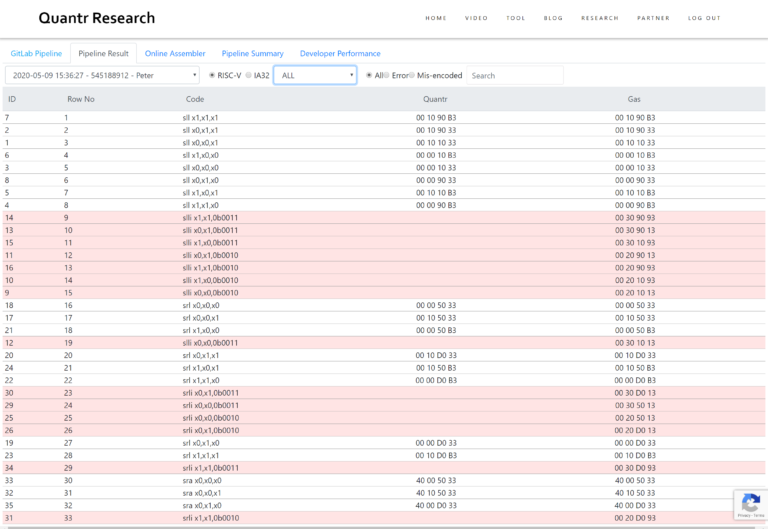Viewport: 768px width, 529px height.
Task: Click the Quantr Research logo
Action: click(96, 18)
